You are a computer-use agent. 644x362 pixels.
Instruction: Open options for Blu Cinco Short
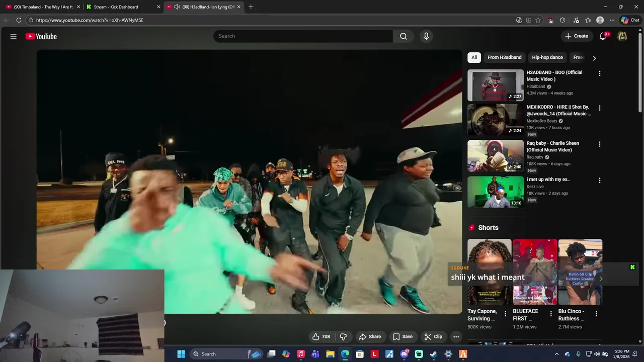click(x=596, y=314)
